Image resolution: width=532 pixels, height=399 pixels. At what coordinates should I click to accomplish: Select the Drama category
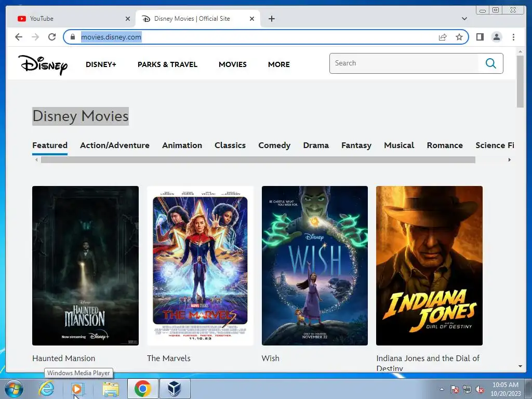point(316,145)
